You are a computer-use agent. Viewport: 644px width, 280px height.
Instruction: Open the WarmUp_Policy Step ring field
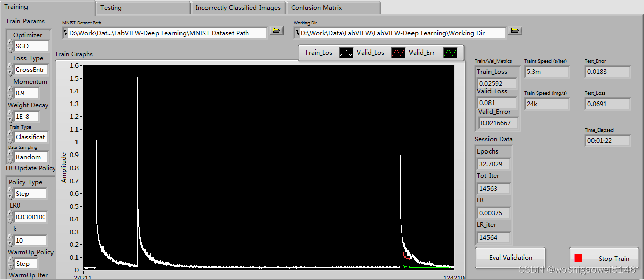pyautogui.click(x=25, y=264)
